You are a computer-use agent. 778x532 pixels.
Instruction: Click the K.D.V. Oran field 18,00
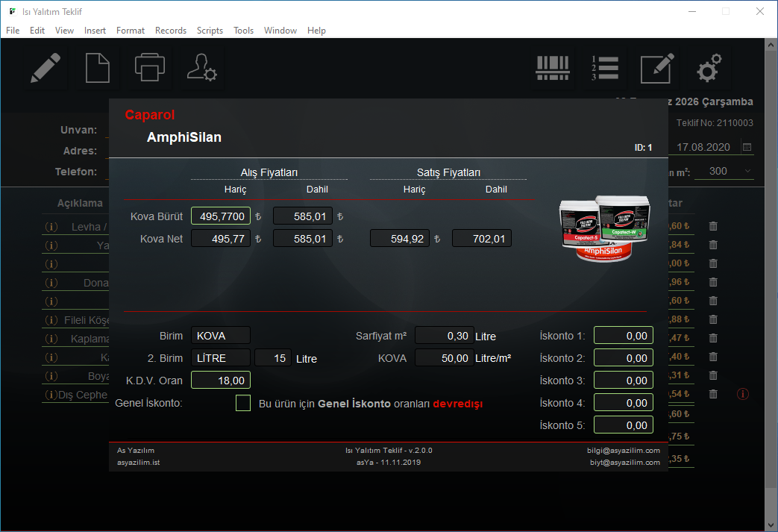point(221,380)
